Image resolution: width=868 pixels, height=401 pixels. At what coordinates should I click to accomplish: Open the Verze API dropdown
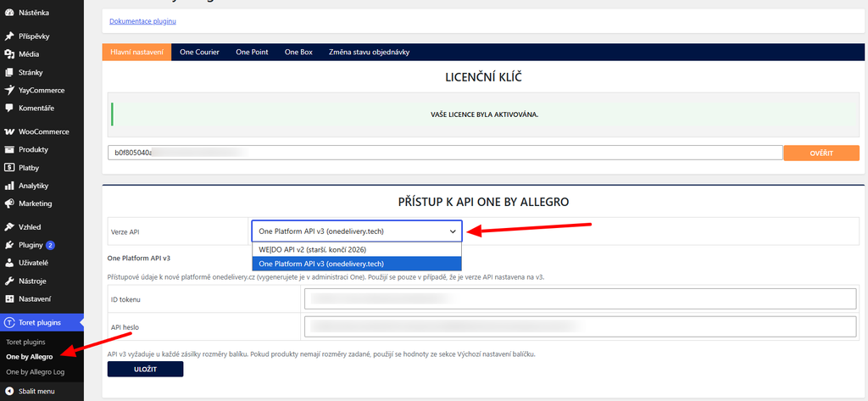357,231
